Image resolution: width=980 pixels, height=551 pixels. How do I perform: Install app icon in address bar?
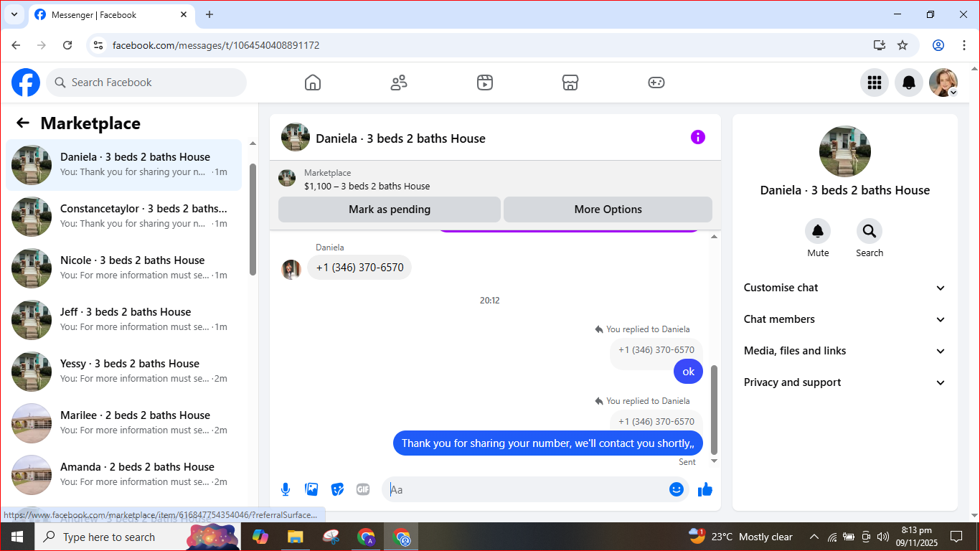(x=880, y=45)
